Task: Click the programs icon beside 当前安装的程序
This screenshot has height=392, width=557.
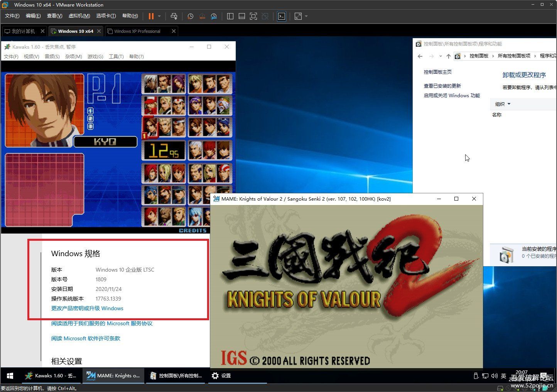Action: [506, 255]
